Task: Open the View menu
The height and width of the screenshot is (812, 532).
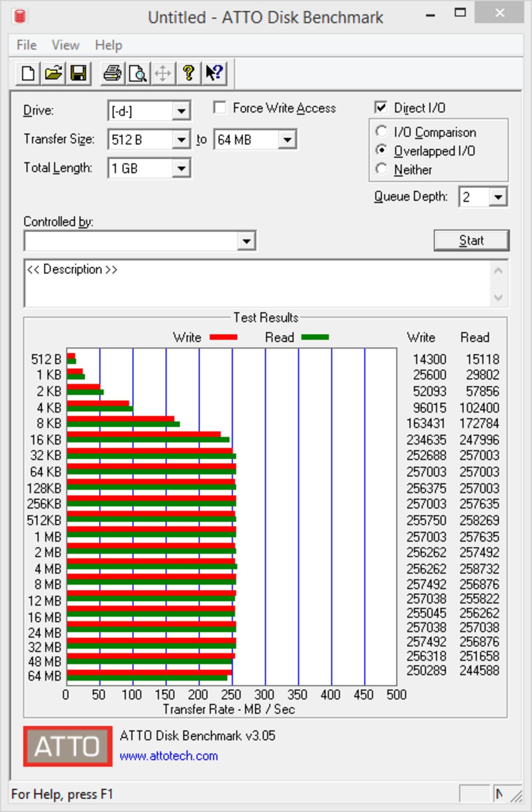Action: 65,45
